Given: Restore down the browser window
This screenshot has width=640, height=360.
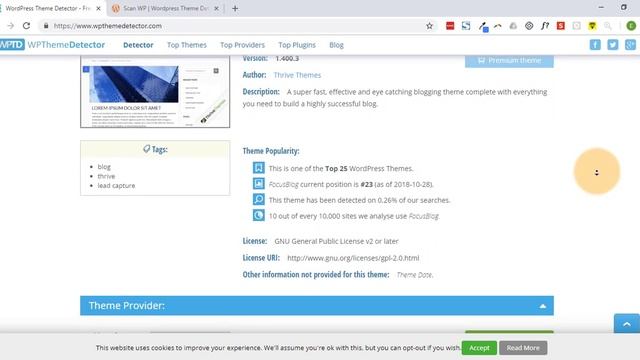Looking at the screenshot, I should coord(624,7).
